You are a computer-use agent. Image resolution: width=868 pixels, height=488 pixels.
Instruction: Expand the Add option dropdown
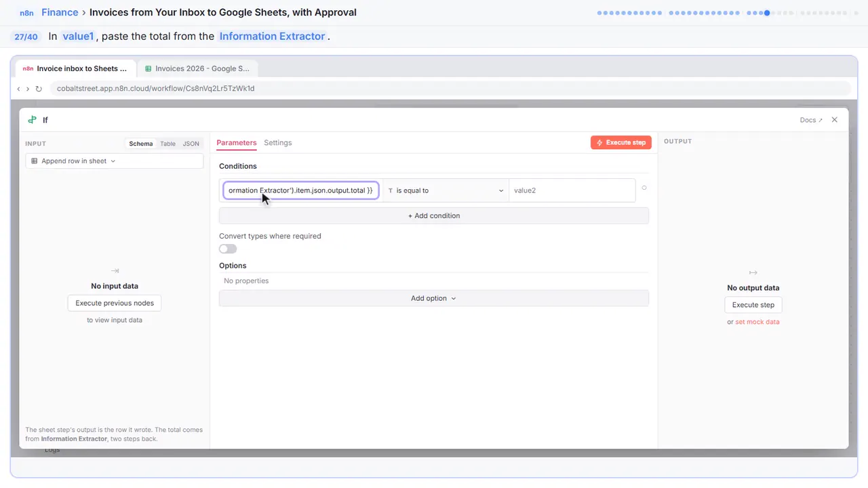433,298
